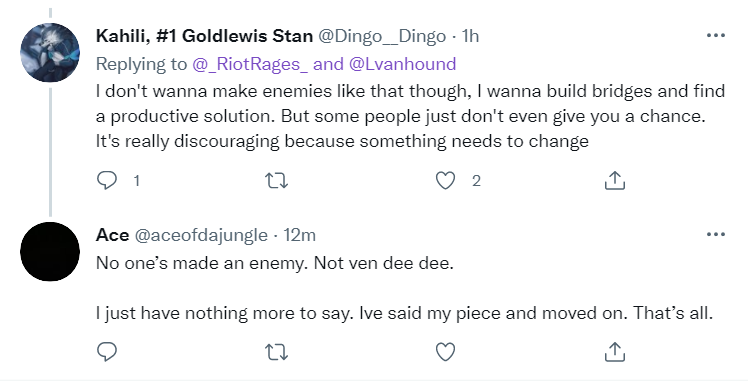Retweet Kahili's tweet about building bridges
This screenshot has width=748, height=381.
[x=276, y=181]
